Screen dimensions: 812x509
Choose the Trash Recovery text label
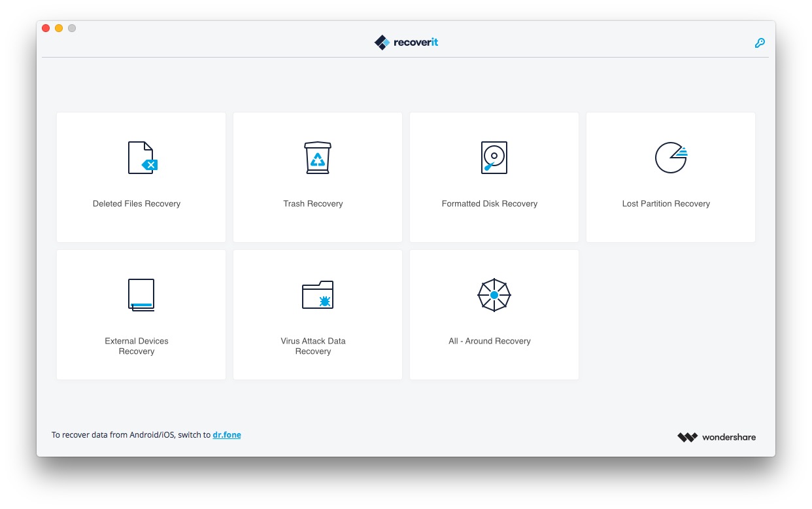click(x=313, y=204)
